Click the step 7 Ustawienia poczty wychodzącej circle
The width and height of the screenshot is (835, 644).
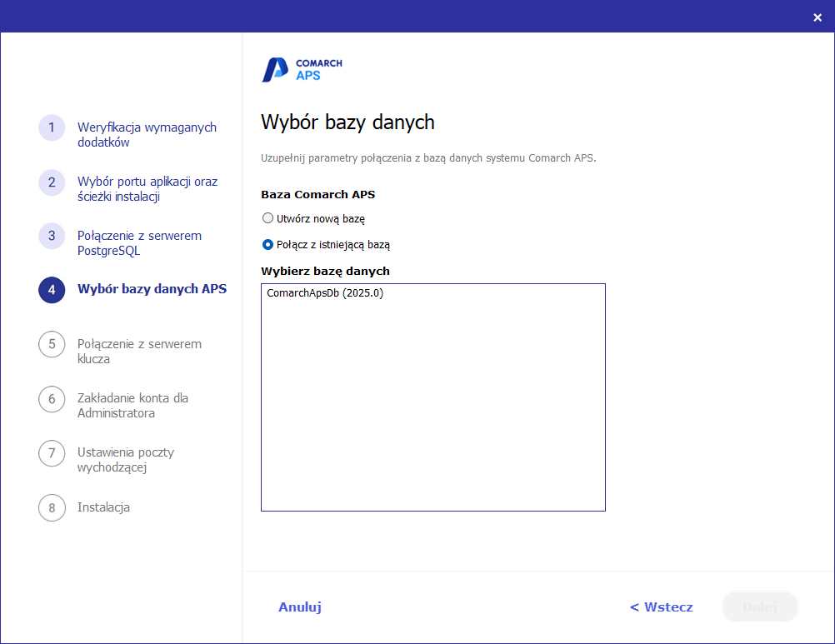[51, 453]
